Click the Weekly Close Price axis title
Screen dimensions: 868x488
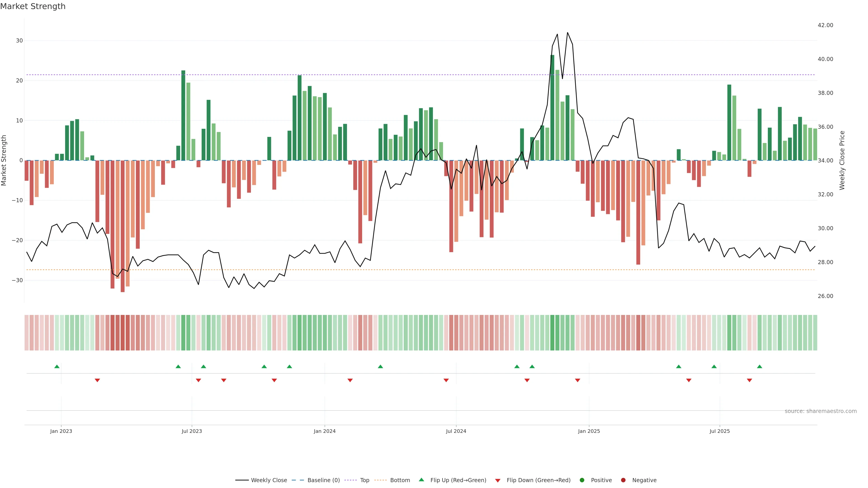click(x=842, y=160)
